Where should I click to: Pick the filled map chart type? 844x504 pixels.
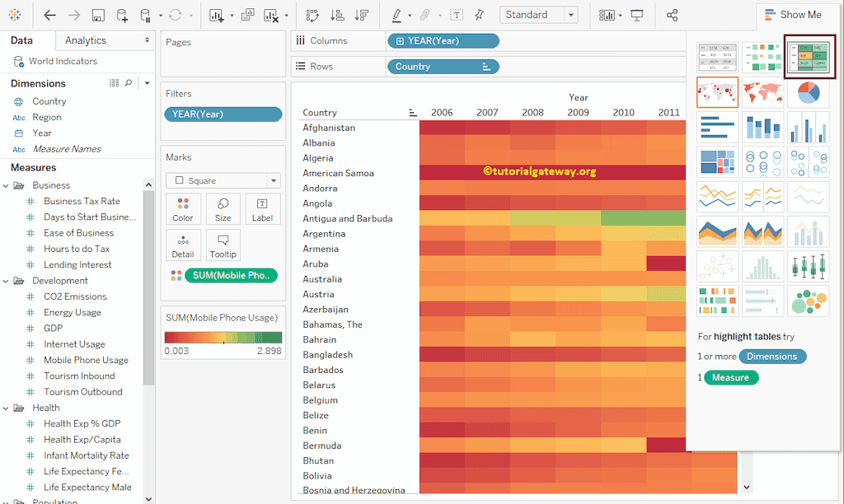tap(762, 93)
